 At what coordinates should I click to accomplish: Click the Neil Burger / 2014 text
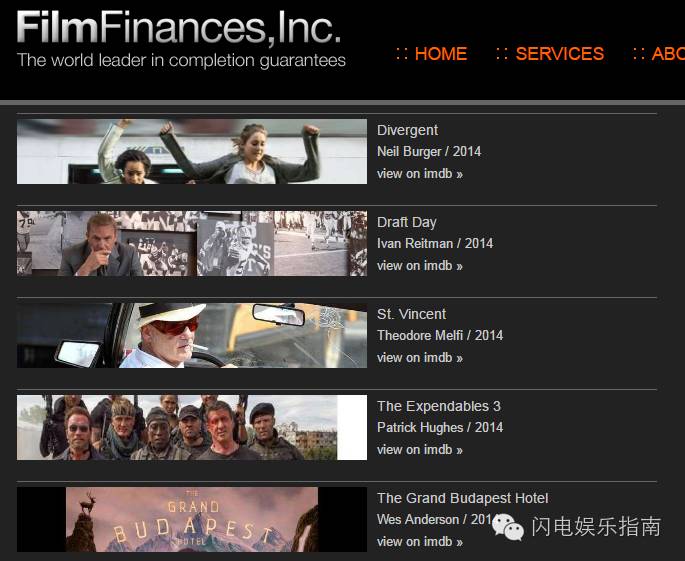click(429, 151)
